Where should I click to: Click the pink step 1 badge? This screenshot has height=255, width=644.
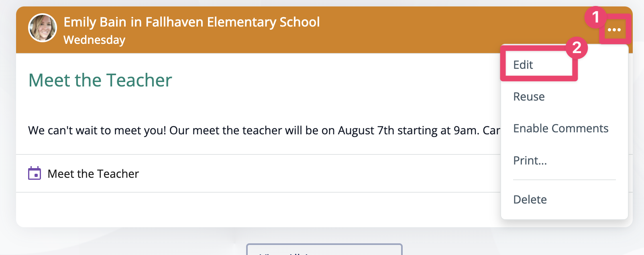(595, 17)
